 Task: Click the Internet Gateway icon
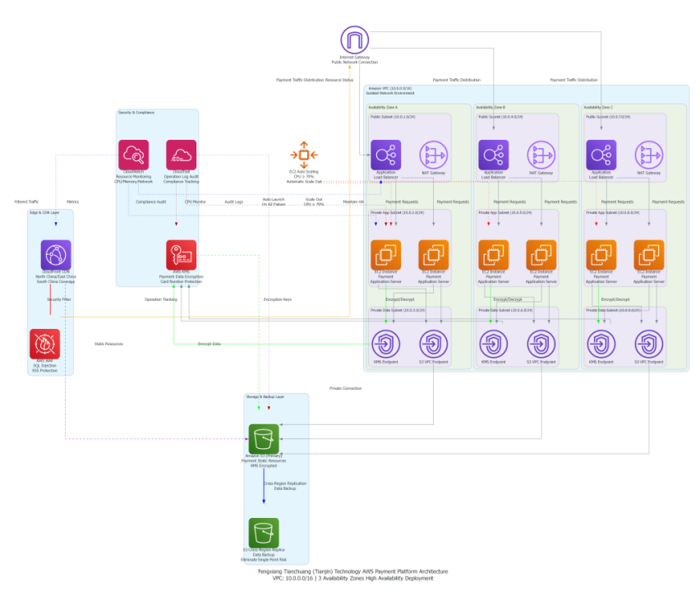pyautogui.click(x=355, y=41)
